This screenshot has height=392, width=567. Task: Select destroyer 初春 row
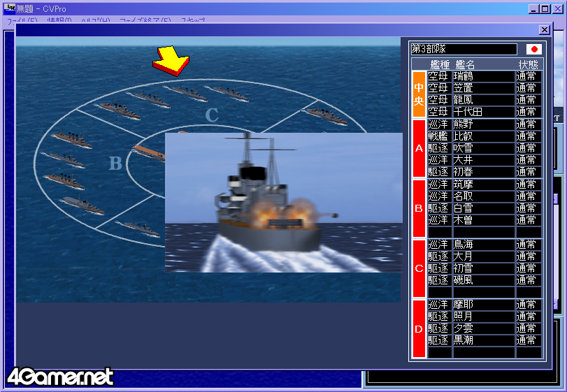[485, 172]
